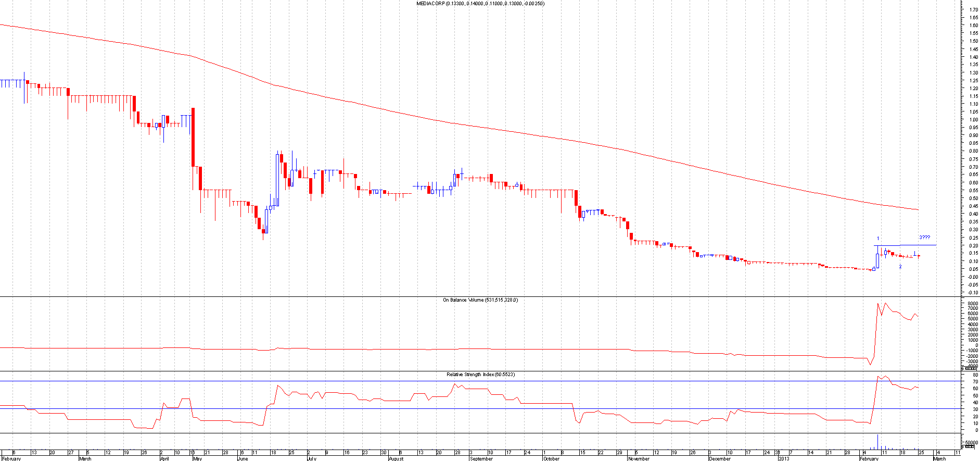Viewport: 980px width, 461px height.
Task: Click the July label on date axis
Action: tap(312, 458)
